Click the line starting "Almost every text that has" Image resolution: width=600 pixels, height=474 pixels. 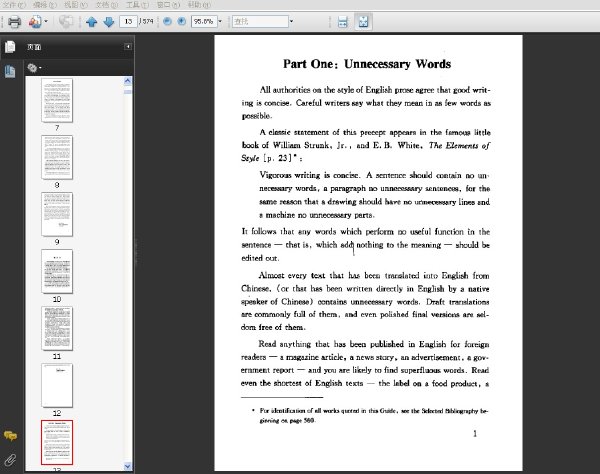click(374, 275)
